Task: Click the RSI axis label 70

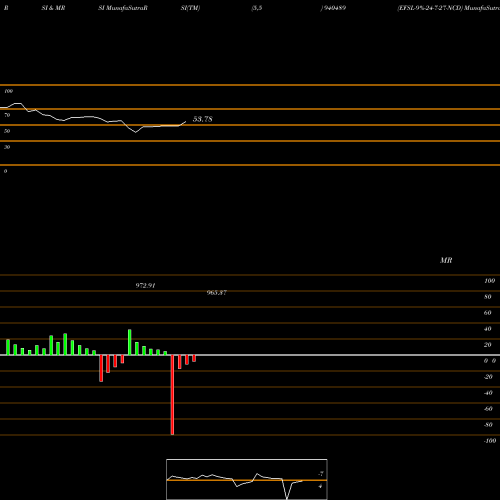Action: pyautogui.click(x=7, y=115)
